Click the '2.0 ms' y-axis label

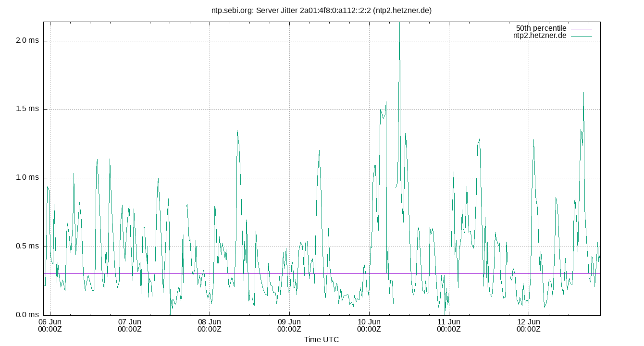pos(27,40)
